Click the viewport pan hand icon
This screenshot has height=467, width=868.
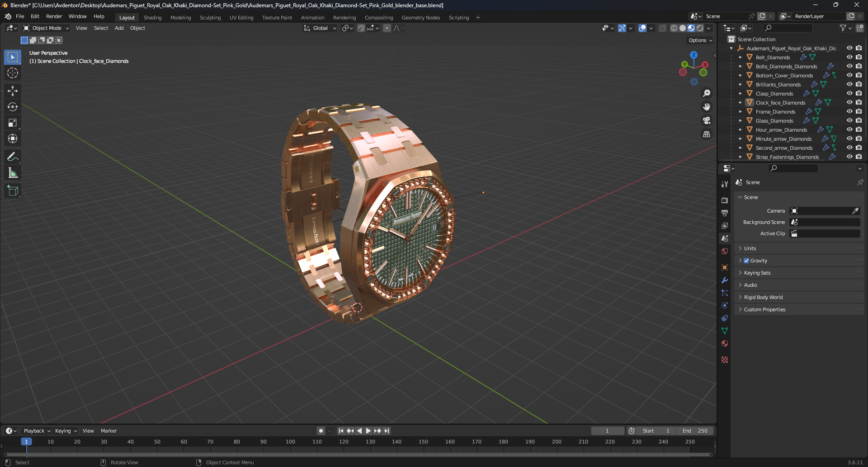[x=706, y=107]
